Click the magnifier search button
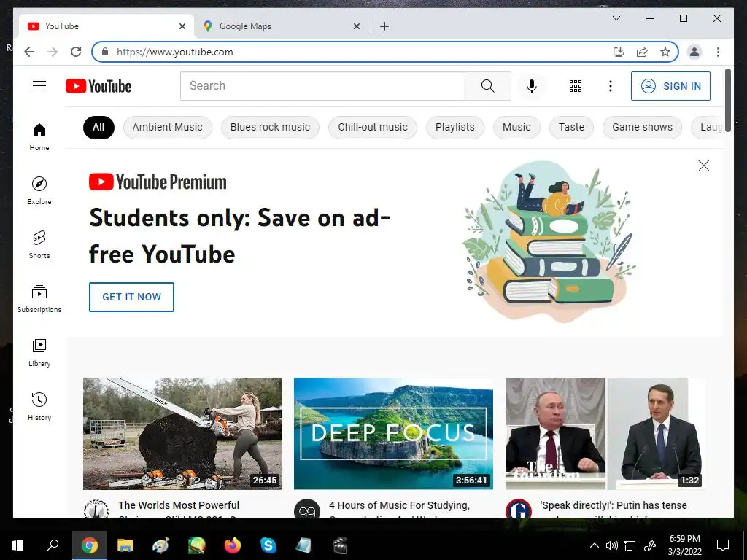The height and width of the screenshot is (560, 747). click(487, 86)
